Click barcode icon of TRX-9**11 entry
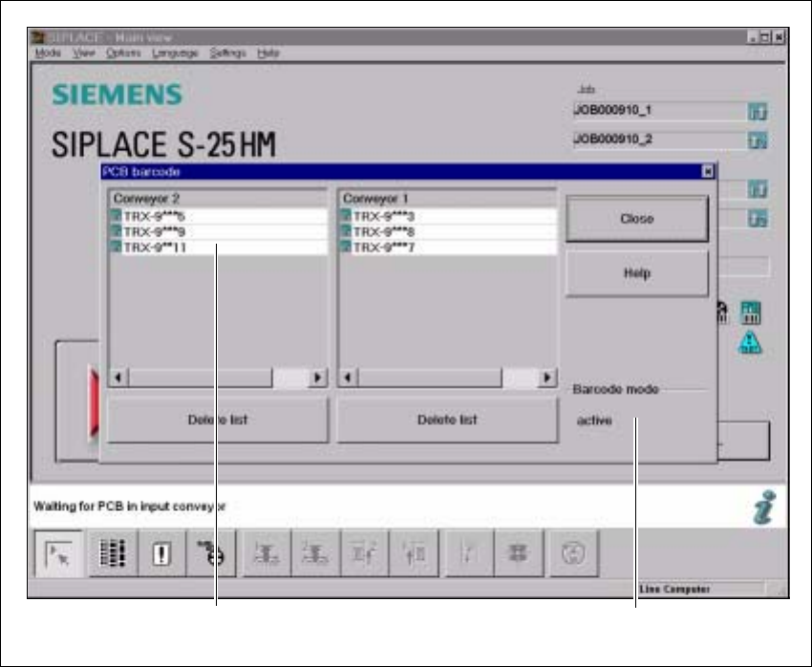This screenshot has width=812, height=667. (116, 247)
